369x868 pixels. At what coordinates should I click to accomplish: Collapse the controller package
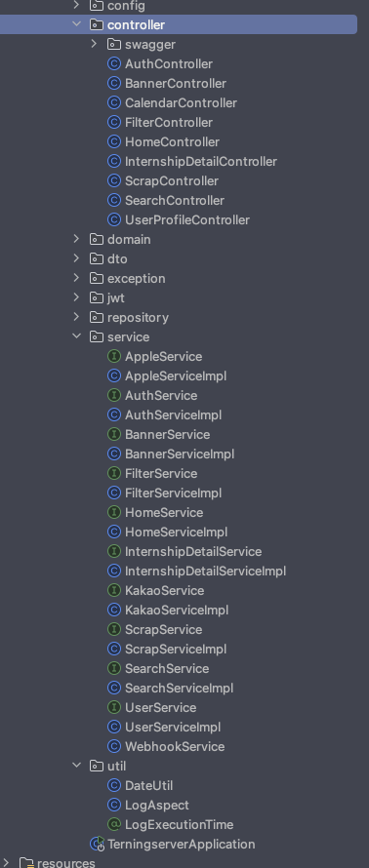pyautogui.click(x=76, y=25)
